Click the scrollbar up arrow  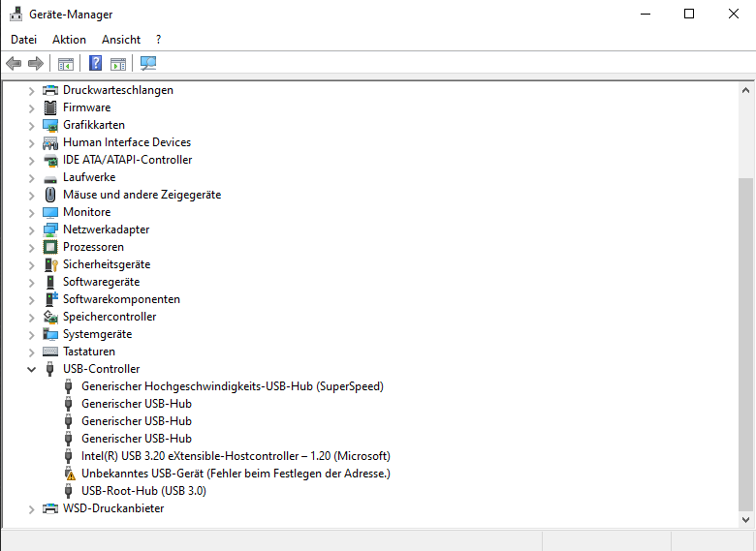click(x=745, y=90)
